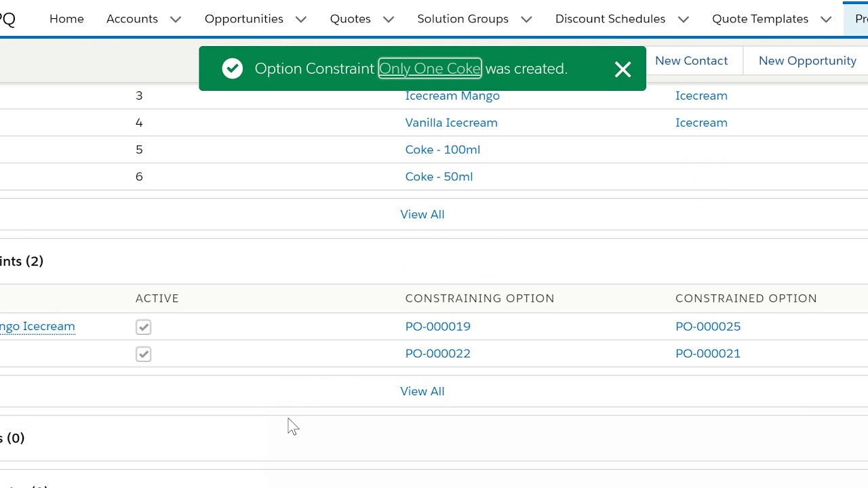This screenshot has height=488, width=868.
Task: Open the Icecream Mango product link
Action: (452, 96)
